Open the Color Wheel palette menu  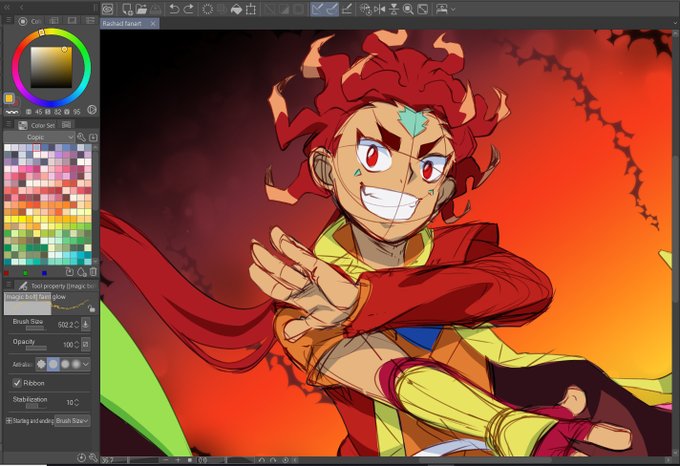click(x=8, y=20)
